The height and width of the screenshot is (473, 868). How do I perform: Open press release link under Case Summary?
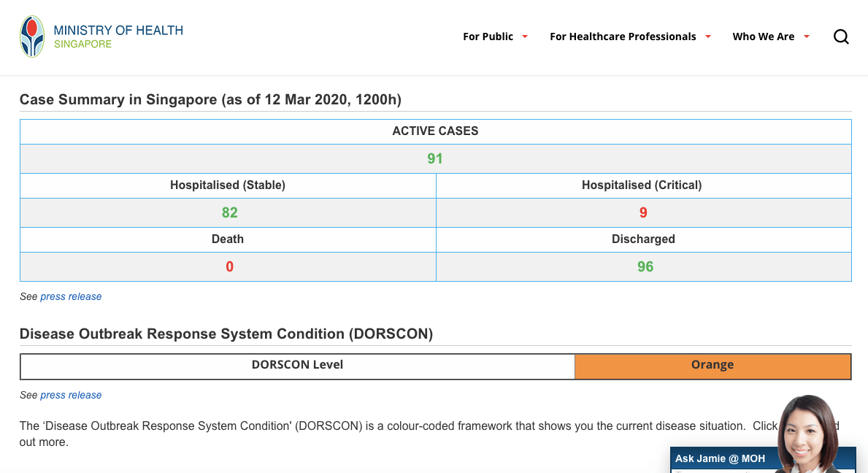click(x=71, y=296)
